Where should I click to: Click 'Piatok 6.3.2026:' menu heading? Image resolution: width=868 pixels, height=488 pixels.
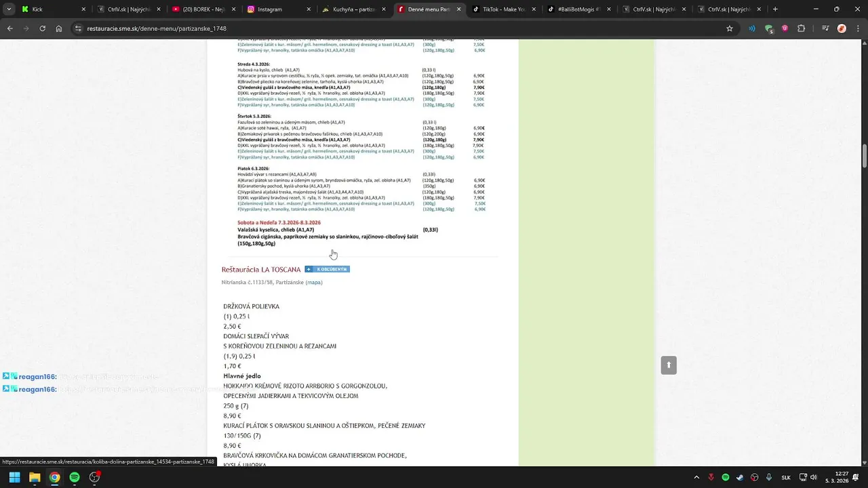coord(254,168)
